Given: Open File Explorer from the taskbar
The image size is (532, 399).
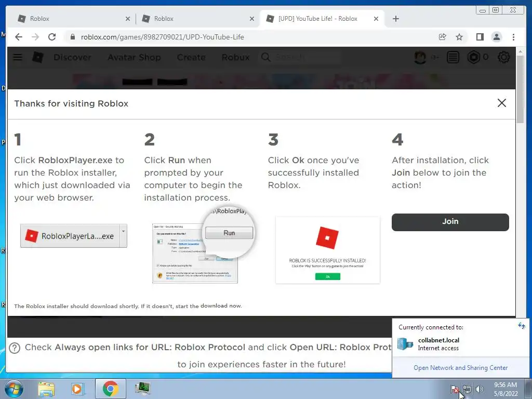Looking at the screenshot, I should coord(46,389).
